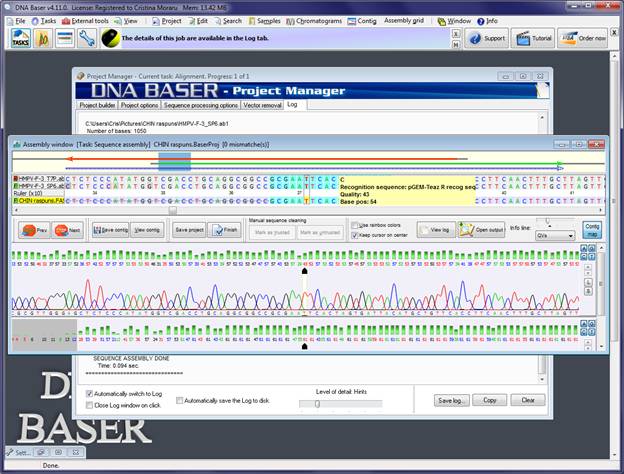Open the Samples menu
The image size is (624, 474).
(264, 21)
